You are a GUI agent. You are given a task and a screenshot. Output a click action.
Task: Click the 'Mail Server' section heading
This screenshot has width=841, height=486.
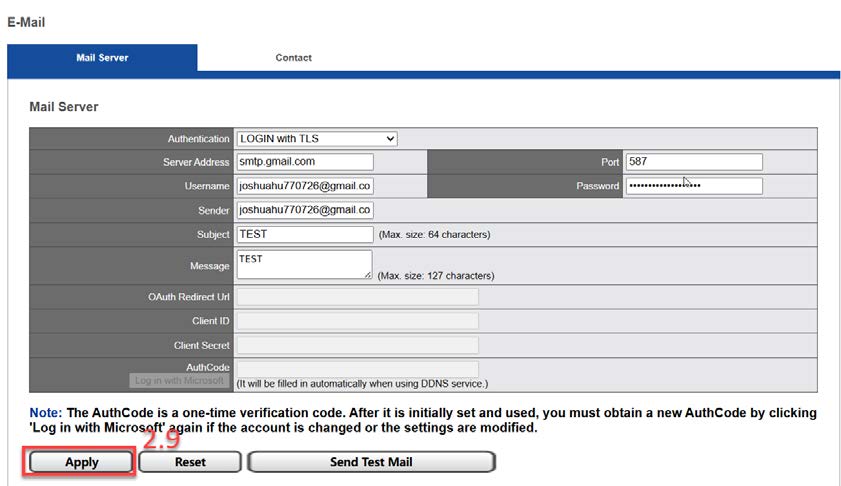click(64, 107)
